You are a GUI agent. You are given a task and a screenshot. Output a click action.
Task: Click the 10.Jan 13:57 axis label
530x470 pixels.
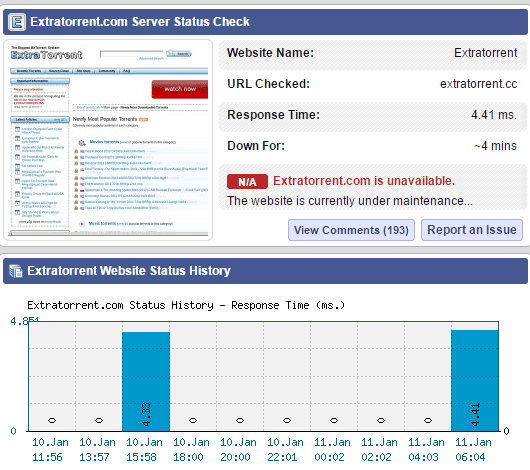[97, 450]
